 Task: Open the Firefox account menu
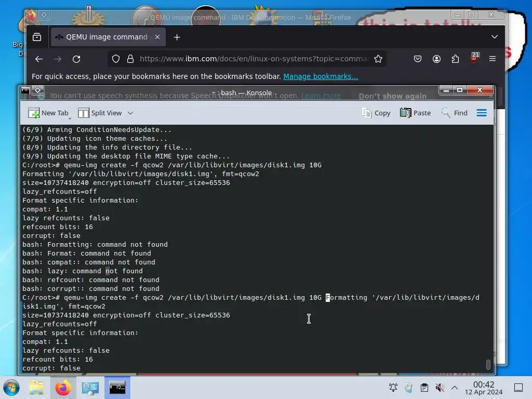point(436,59)
